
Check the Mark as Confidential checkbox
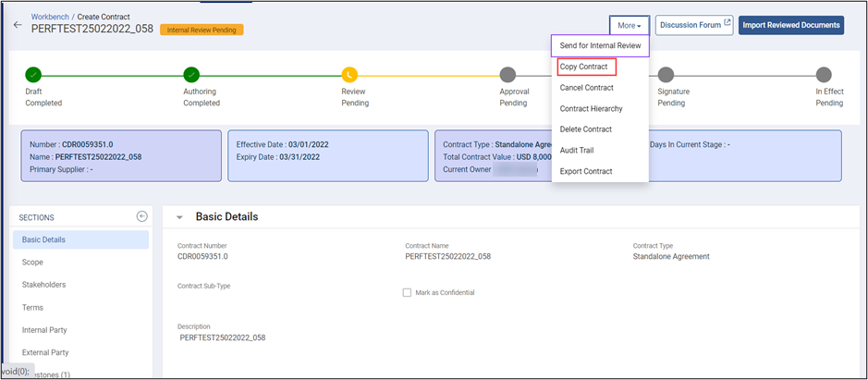[x=407, y=292]
